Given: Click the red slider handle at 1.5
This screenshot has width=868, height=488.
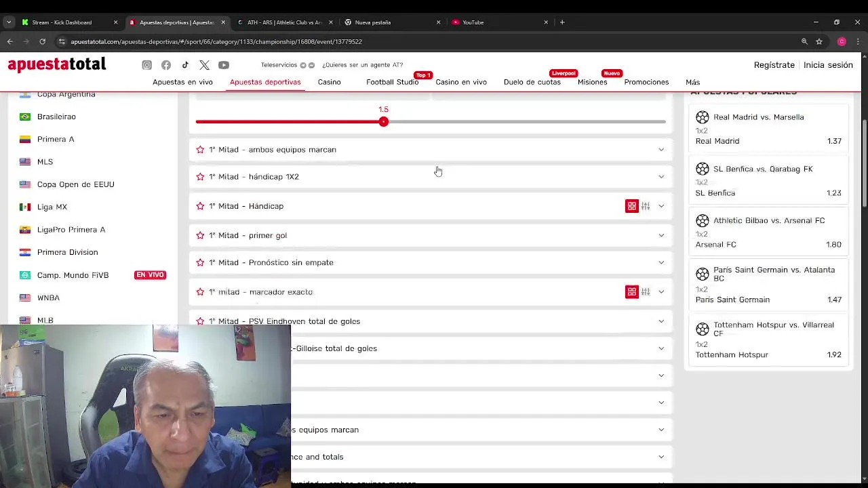Looking at the screenshot, I should [x=384, y=121].
